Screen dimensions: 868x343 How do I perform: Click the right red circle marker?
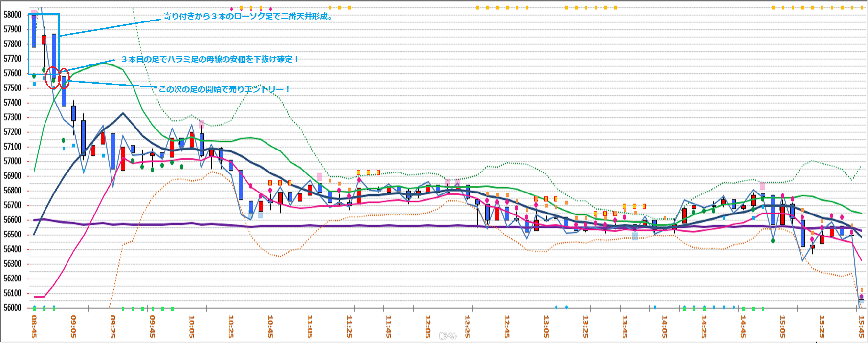tap(64, 79)
